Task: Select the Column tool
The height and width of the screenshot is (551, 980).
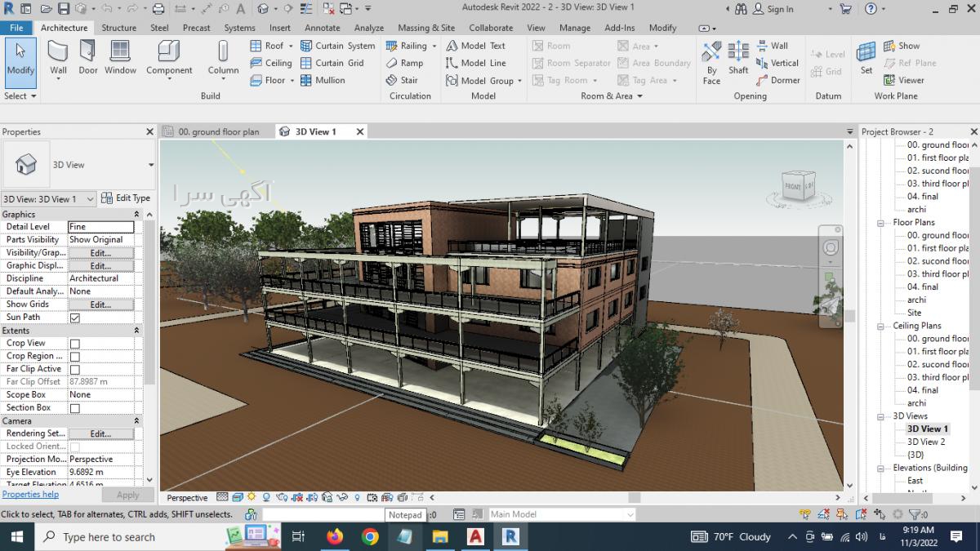Action: (223, 57)
